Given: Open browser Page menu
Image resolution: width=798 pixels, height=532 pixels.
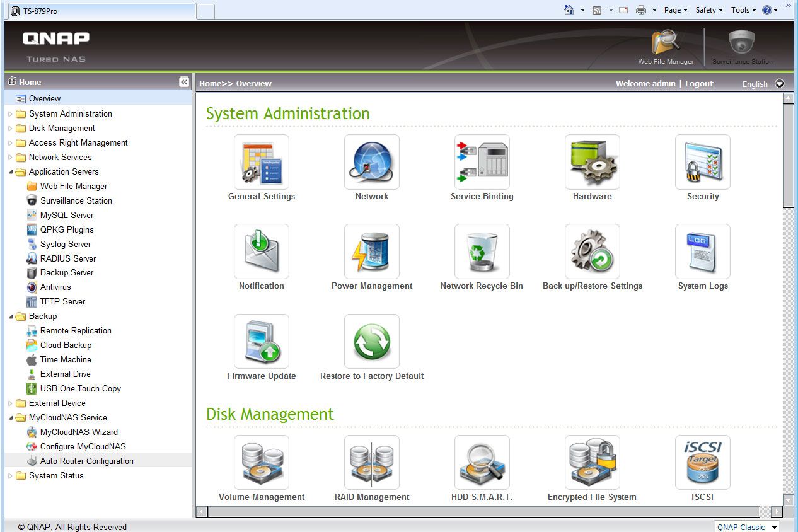Looking at the screenshot, I should coord(676,10).
